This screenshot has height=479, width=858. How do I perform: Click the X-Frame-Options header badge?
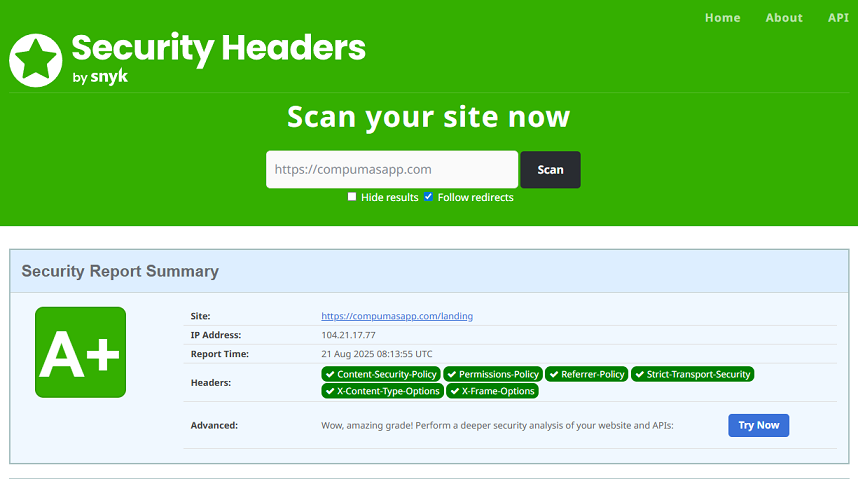[x=492, y=391]
